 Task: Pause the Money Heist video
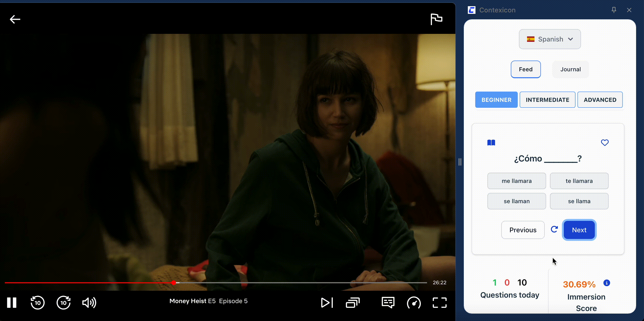(x=11, y=302)
